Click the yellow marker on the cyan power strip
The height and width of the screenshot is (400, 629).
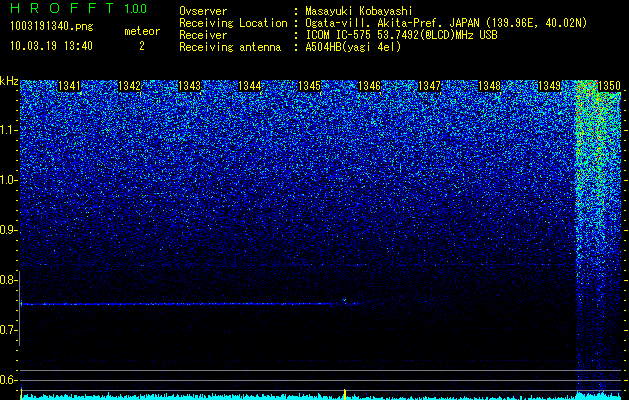345,393
